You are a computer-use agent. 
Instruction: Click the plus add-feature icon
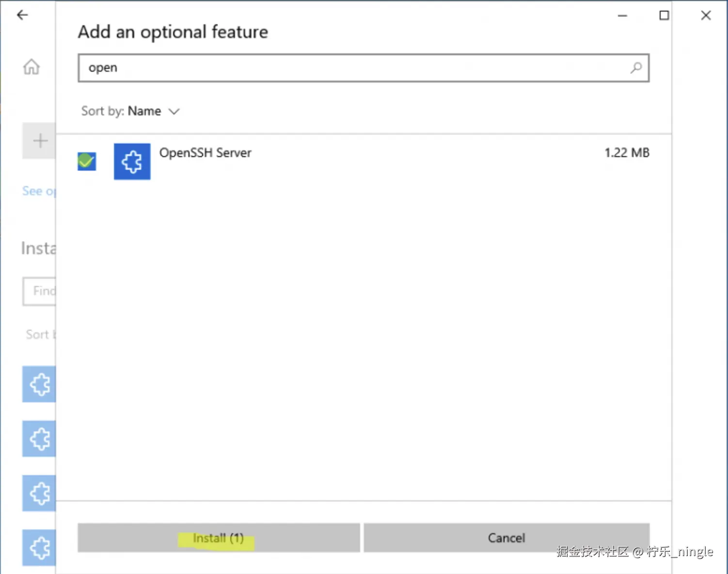[x=40, y=141]
